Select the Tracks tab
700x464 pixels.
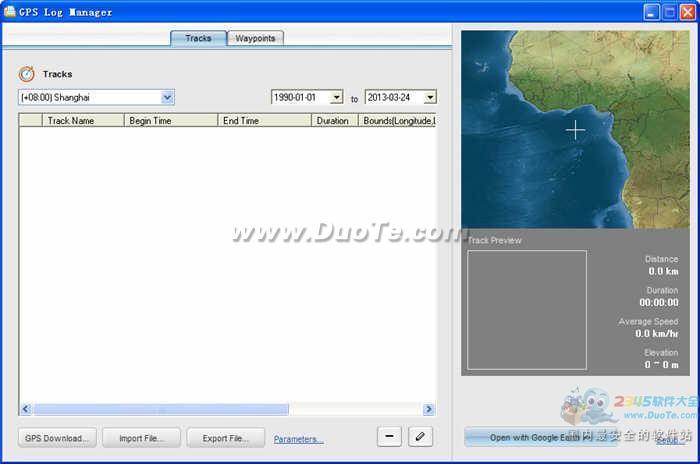click(198, 38)
